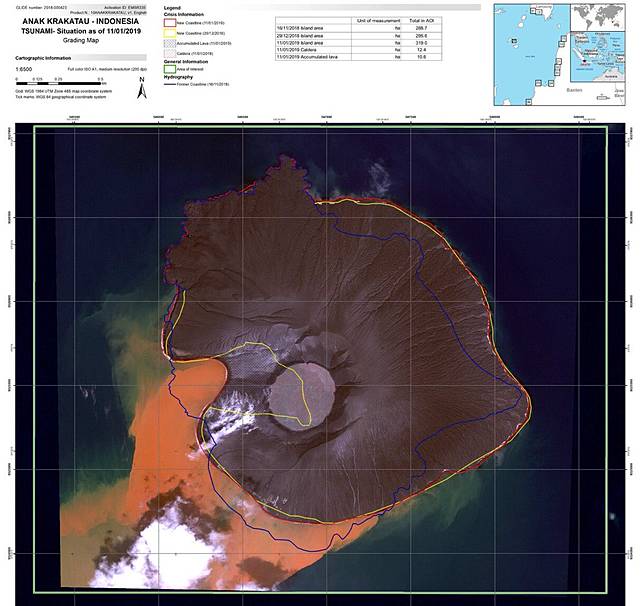The height and width of the screenshot is (606, 644).
Task: Click the Cartographic Information section header
Action: click(x=43, y=58)
